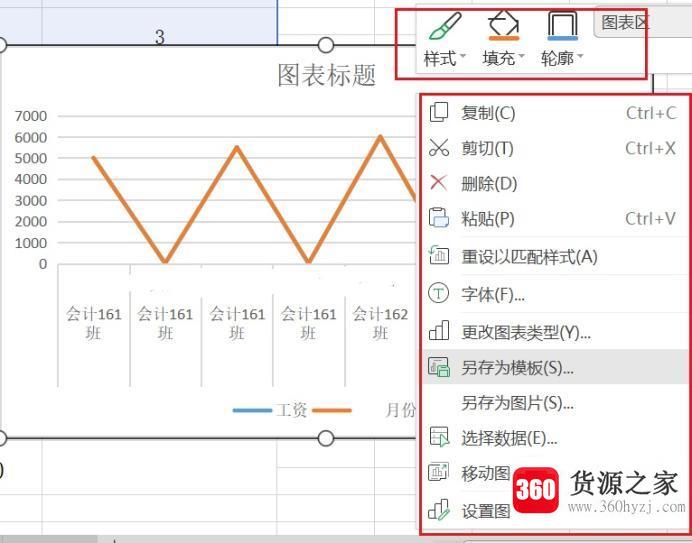This screenshot has height=543, width=692.
Task: Click the format chart area icon
Action: 439,510
